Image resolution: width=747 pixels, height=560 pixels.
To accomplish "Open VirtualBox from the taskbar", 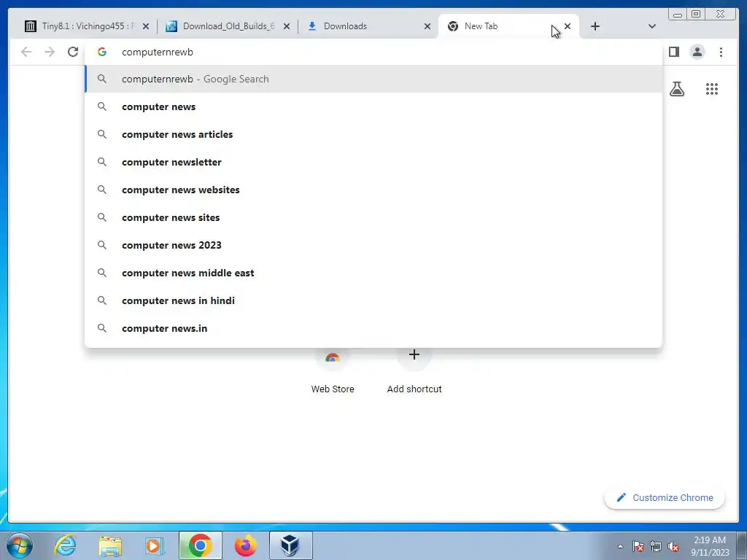I will (290, 545).
